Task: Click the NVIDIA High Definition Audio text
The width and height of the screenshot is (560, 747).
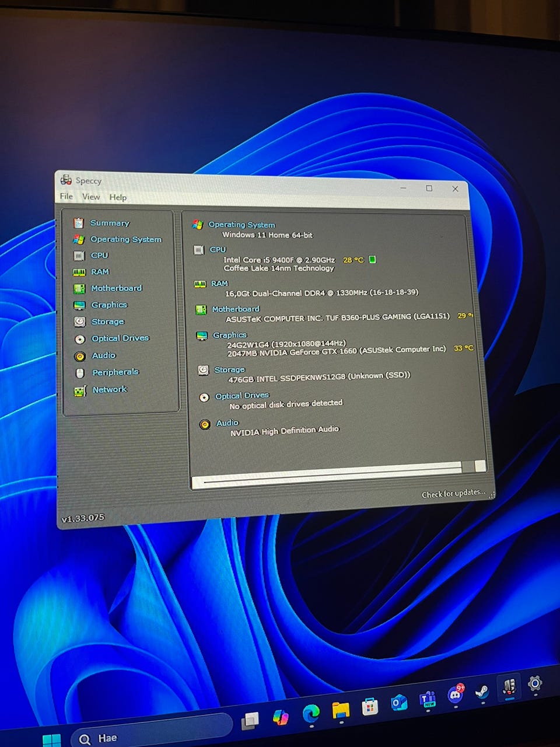Action: (284, 431)
